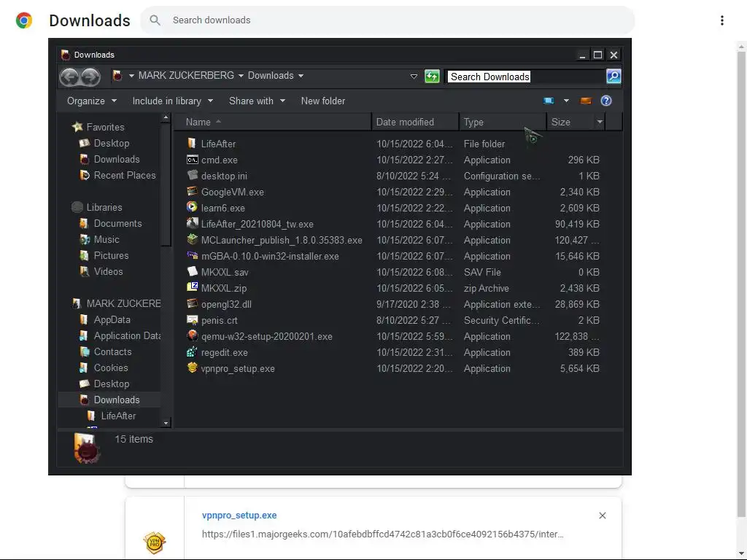
Task: Click the download URL text in Chrome
Action: click(x=382, y=534)
